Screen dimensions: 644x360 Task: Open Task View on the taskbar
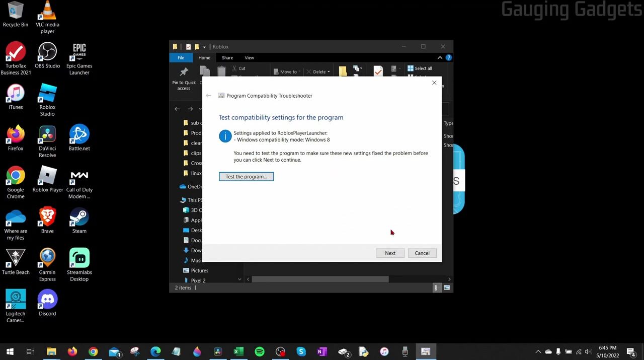coord(30,351)
